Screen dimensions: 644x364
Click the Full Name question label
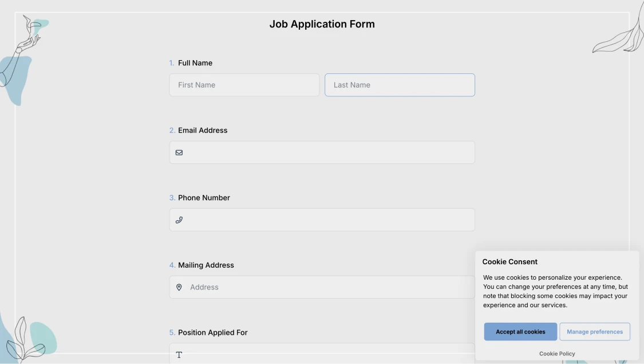coord(195,62)
